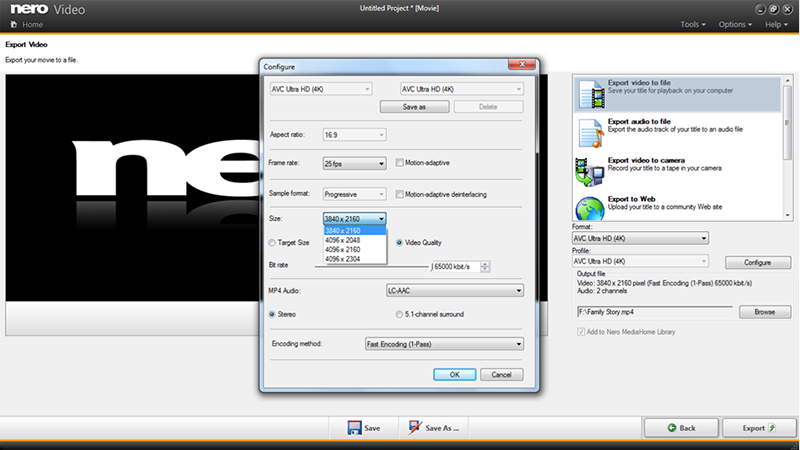Open the left AVC Ultra HD format dropdown

click(x=320, y=89)
